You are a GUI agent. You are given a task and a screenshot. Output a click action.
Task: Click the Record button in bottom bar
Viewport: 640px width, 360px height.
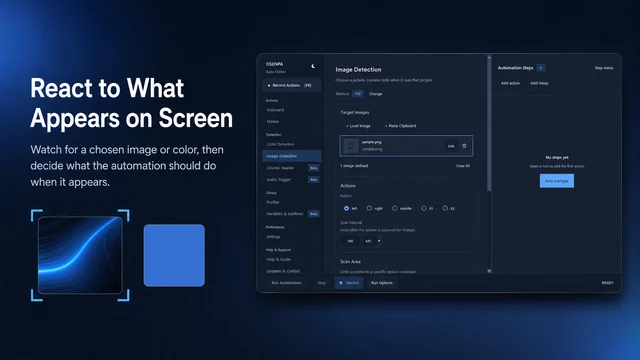point(349,283)
